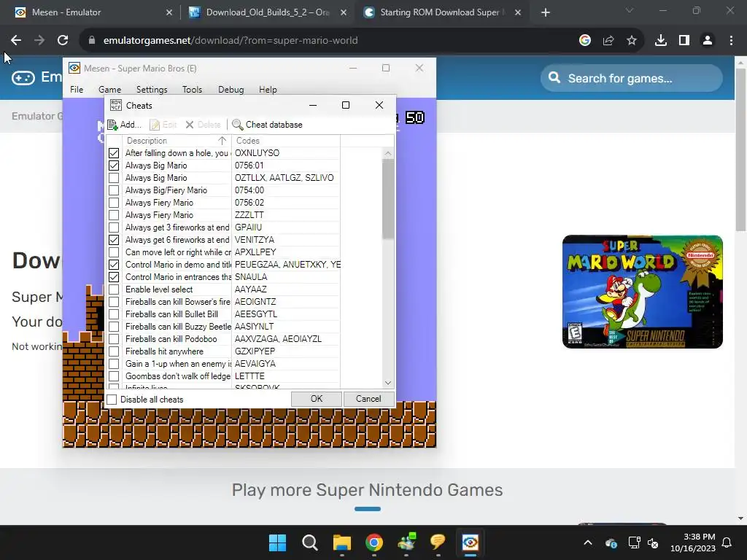Click the Mesen window title bar icon
The width and height of the screenshot is (747, 560).
tap(74, 68)
